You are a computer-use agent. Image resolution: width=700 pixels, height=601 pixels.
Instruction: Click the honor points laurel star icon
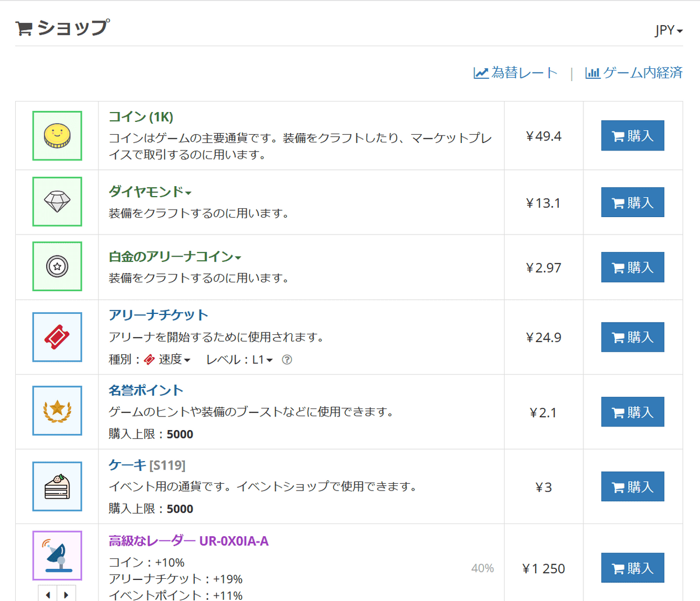coord(57,411)
